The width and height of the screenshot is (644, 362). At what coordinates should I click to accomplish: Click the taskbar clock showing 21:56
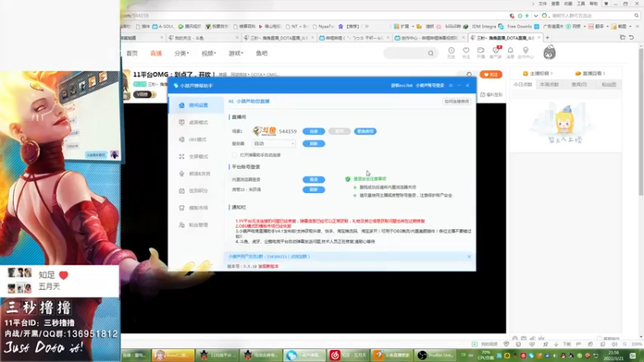pos(614,356)
